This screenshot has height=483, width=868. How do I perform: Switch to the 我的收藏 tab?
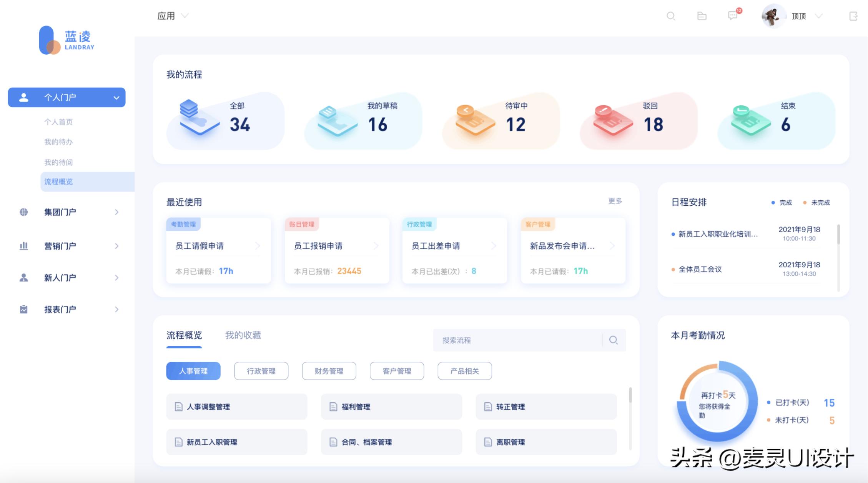pos(243,335)
